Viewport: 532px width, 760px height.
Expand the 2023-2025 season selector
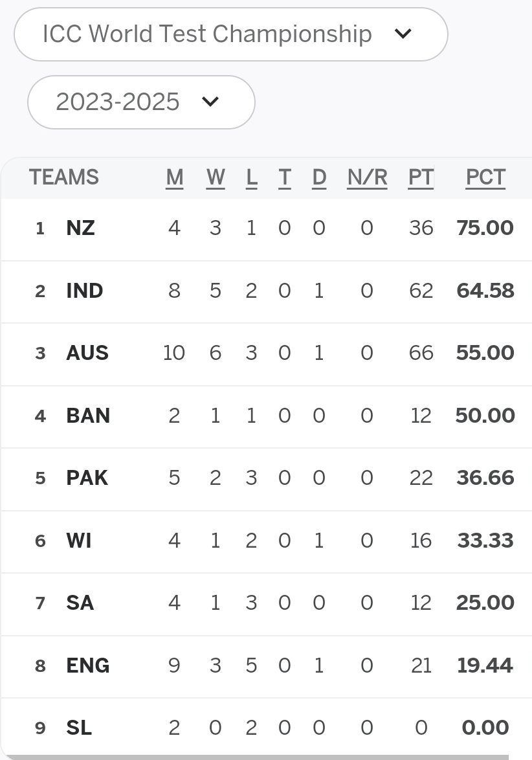pyautogui.click(x=142, y=102)
